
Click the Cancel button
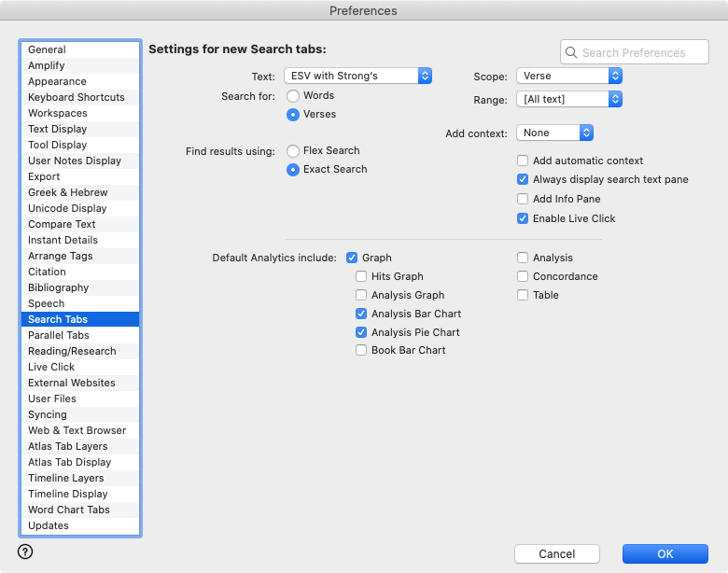[556, 554]
